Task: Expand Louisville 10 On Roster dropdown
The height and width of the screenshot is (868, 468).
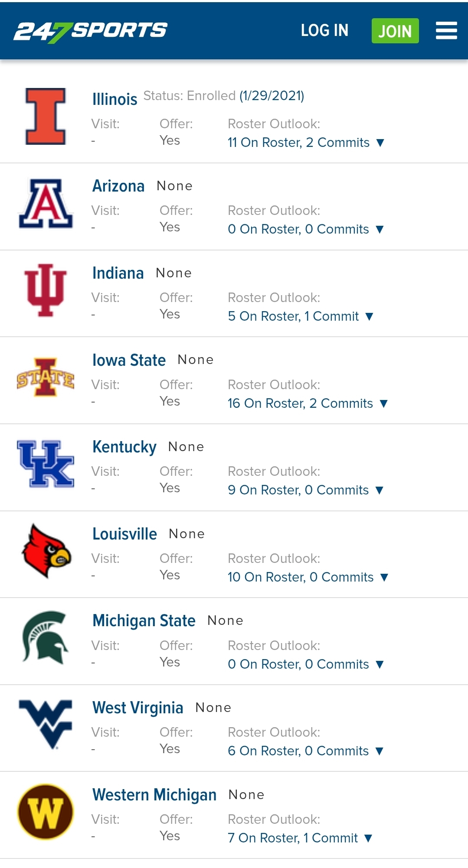Action: point(308,577)
